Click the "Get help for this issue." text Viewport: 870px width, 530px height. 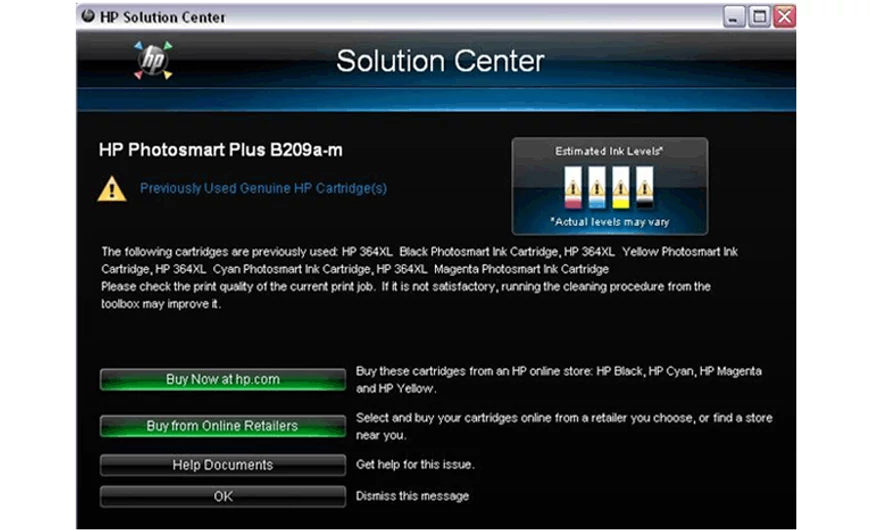pos(415,465)
